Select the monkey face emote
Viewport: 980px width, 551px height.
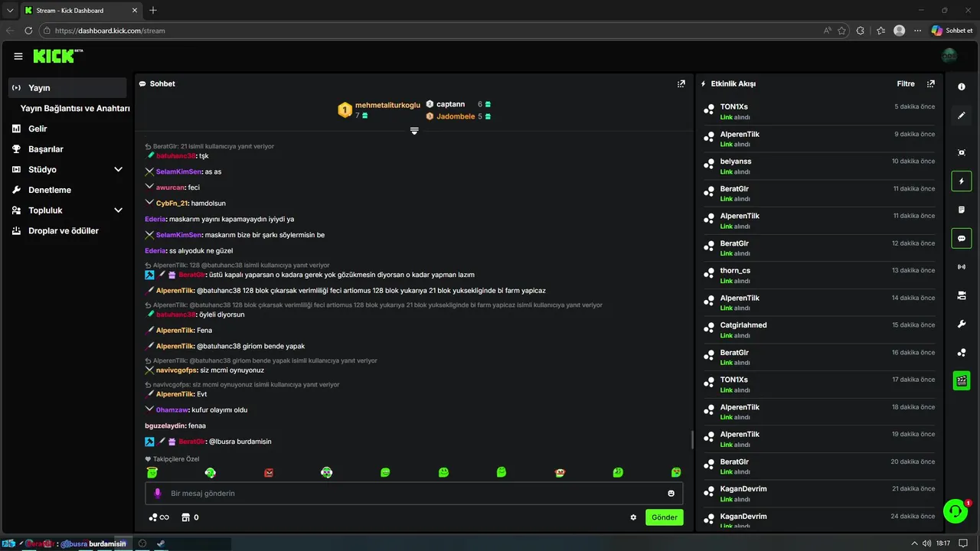(560, 473)
